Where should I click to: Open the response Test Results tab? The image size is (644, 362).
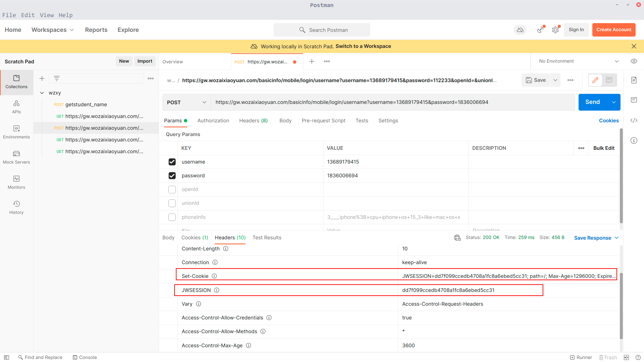coord(267,238)
